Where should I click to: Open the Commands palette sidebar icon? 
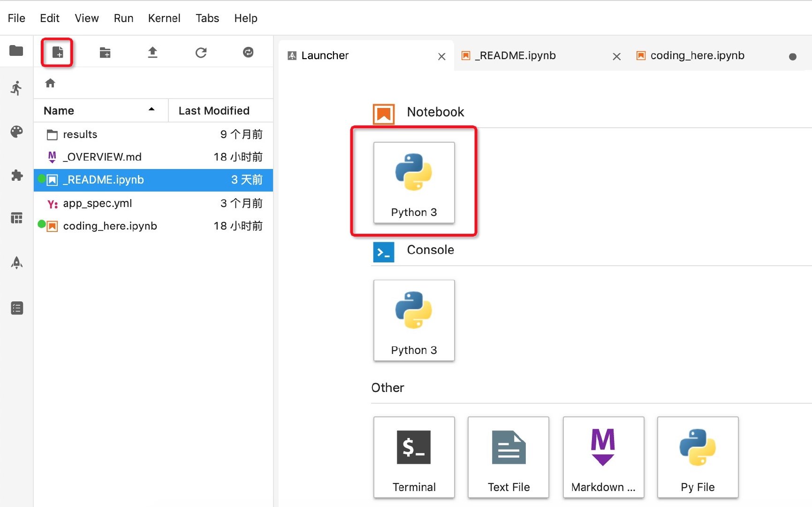[x=16, y=132]
